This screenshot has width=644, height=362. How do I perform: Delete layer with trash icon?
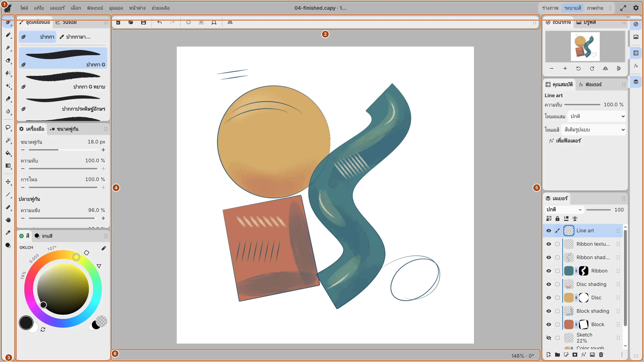(x=601, y=354)
